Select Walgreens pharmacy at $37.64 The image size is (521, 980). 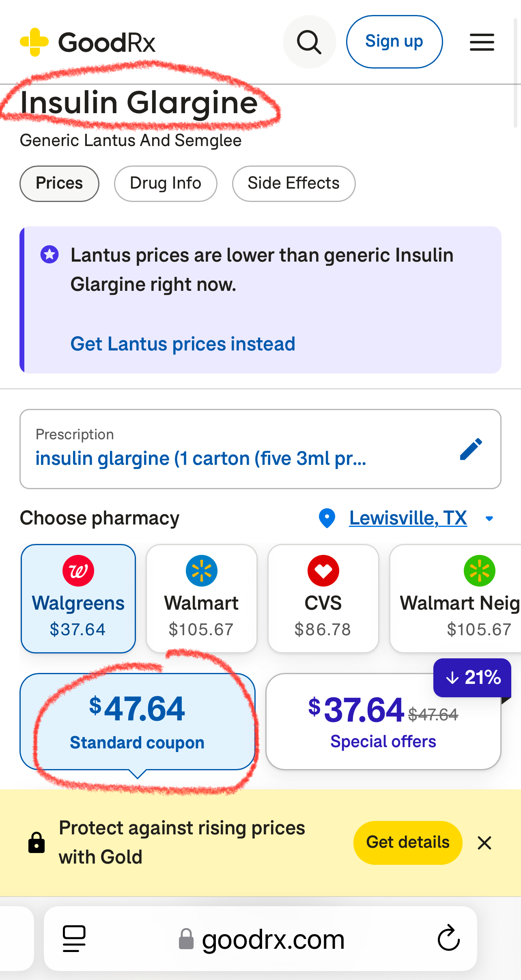click(78, 598)
